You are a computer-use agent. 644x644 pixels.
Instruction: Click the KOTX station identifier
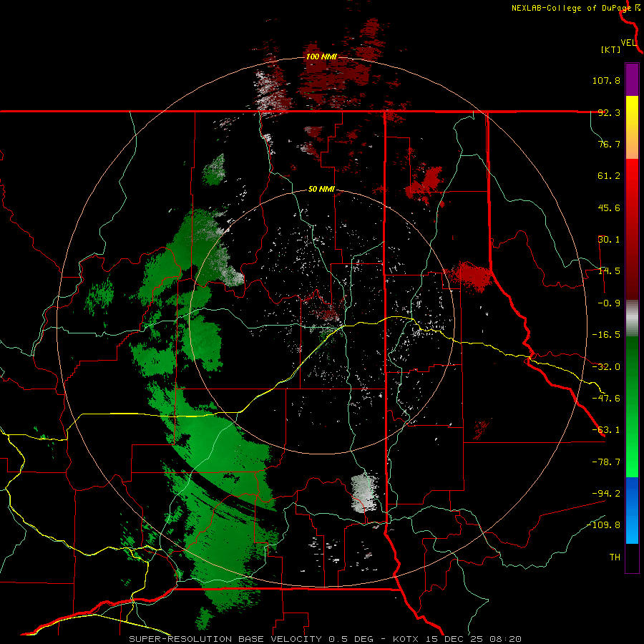coord(405,639)
